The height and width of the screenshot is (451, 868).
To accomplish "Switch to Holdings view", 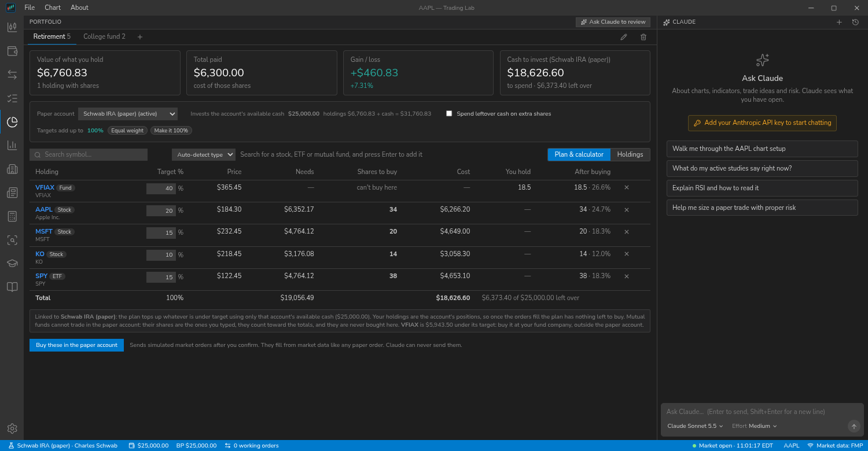I will pos(630,154).
